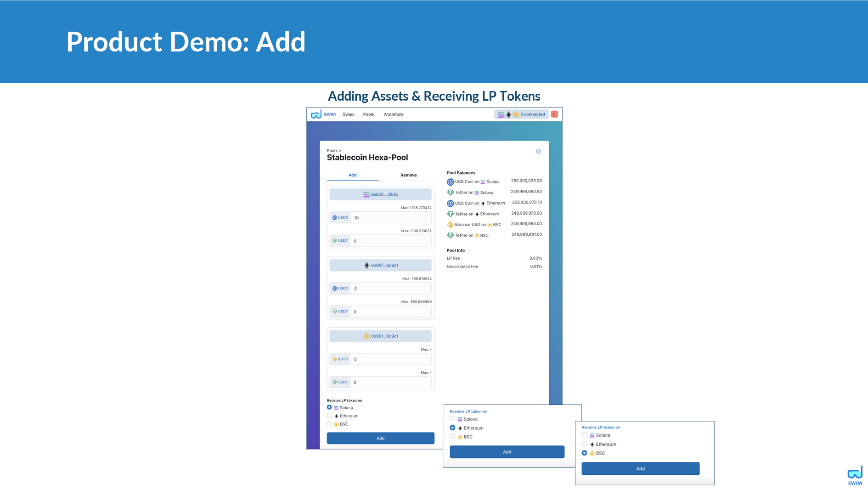Select Ethereum radio in main pool form
The image size is (868, 489).
click(x=329, y=415)
